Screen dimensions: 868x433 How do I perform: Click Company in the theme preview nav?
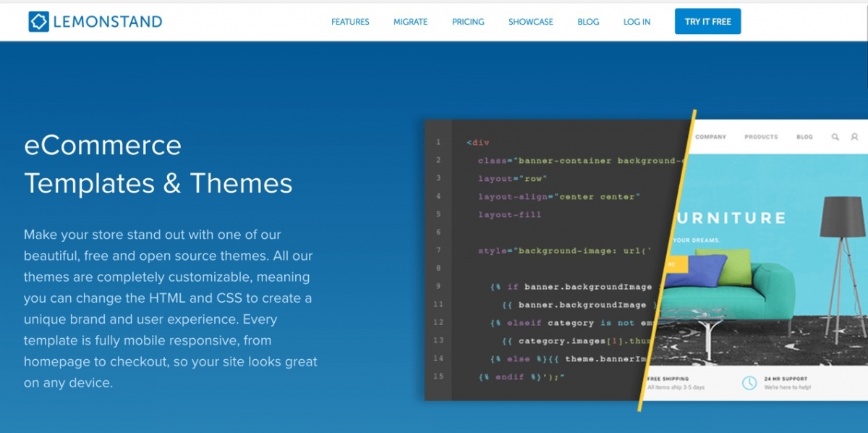pyautogui.click(x=710, y=137)
